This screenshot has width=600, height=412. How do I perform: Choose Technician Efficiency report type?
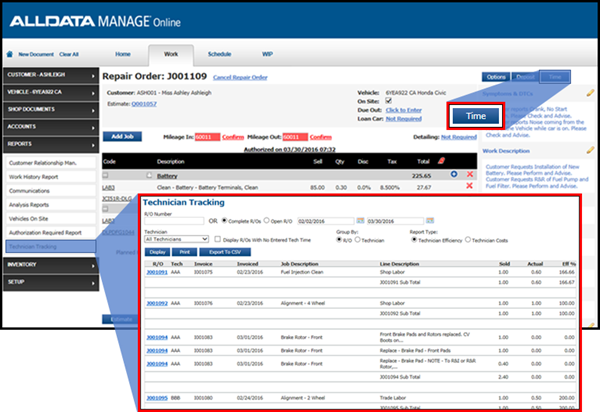pos(414,240)
